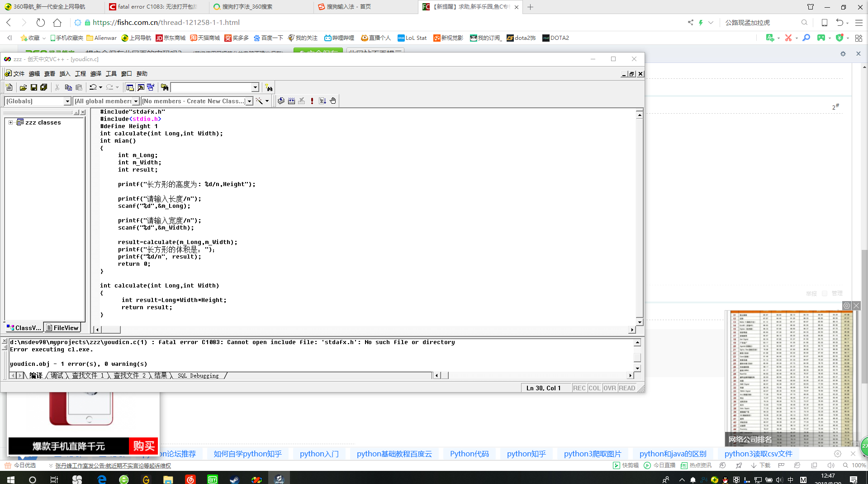This screenshot has width=868, height=484.
Task: Switch to the ClassView tab
Action: 24,328
